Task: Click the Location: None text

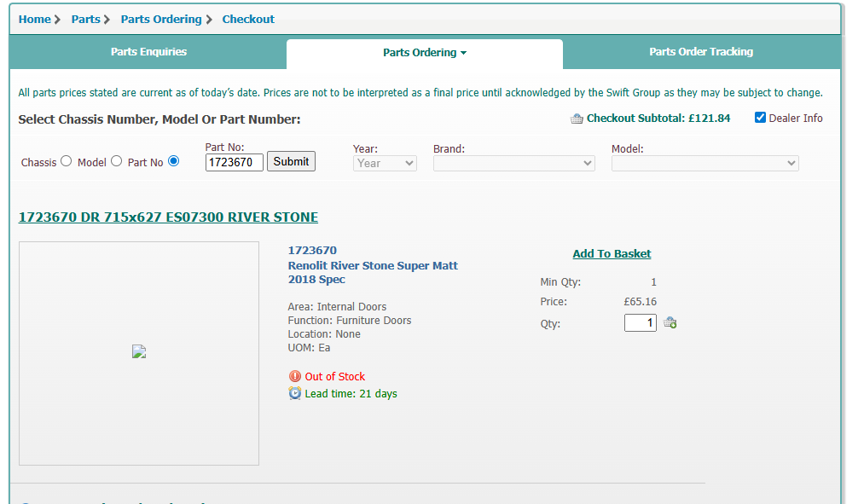Action: pos(324,334)
